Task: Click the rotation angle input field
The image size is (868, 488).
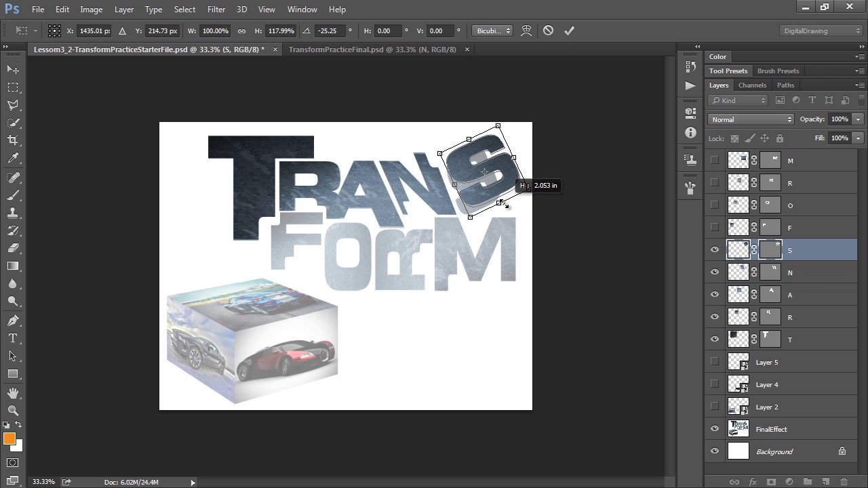Action: click(x=330, y=30)
